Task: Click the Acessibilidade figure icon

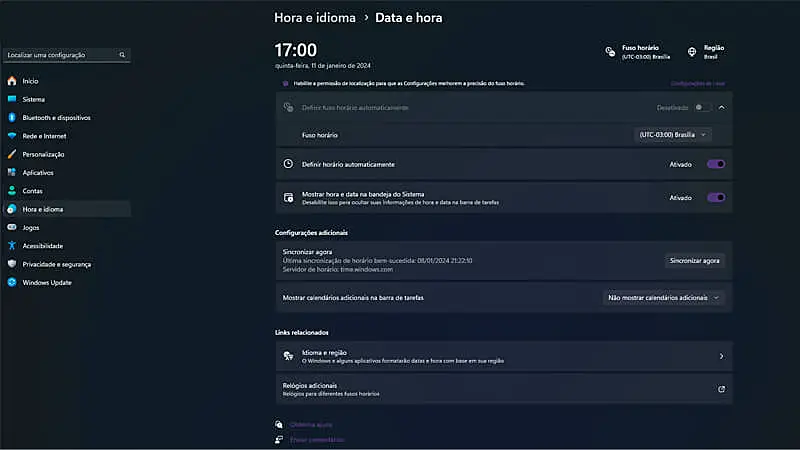Action: click(x=12, y=245)
